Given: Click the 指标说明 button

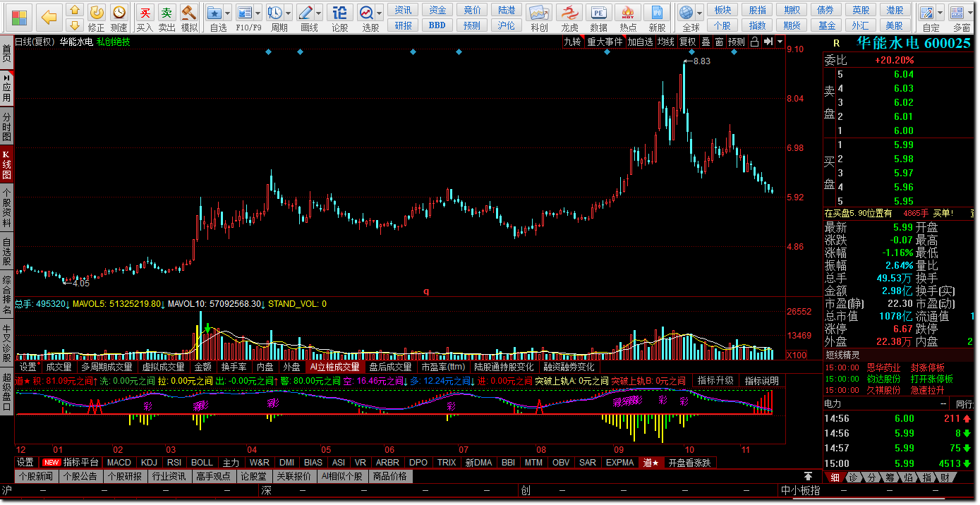Looking at the screenshot, I should pos(762,381).
